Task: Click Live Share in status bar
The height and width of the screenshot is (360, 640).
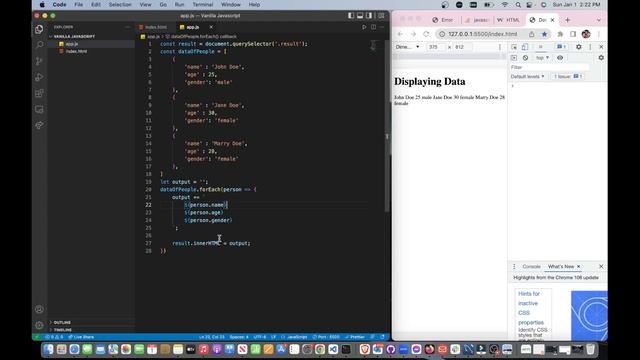Action: coord(81,337)
